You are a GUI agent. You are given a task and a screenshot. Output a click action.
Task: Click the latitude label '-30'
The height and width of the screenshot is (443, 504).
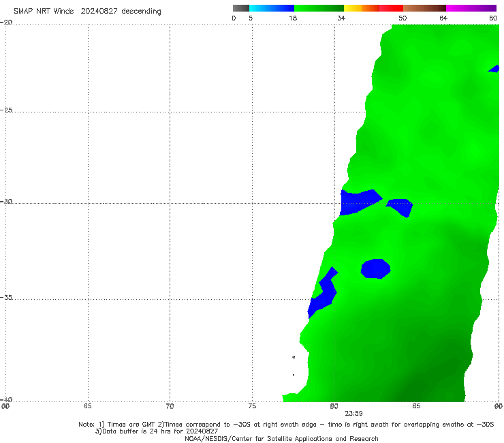click(x=7, y=201)
